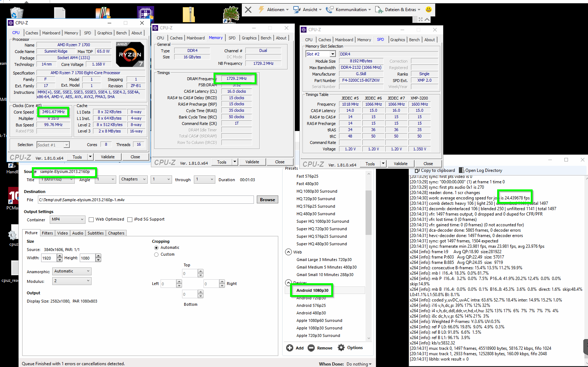Close the remote session toolbar with X
The width and height of the screenshot is (588, 367).
[248, 10]
